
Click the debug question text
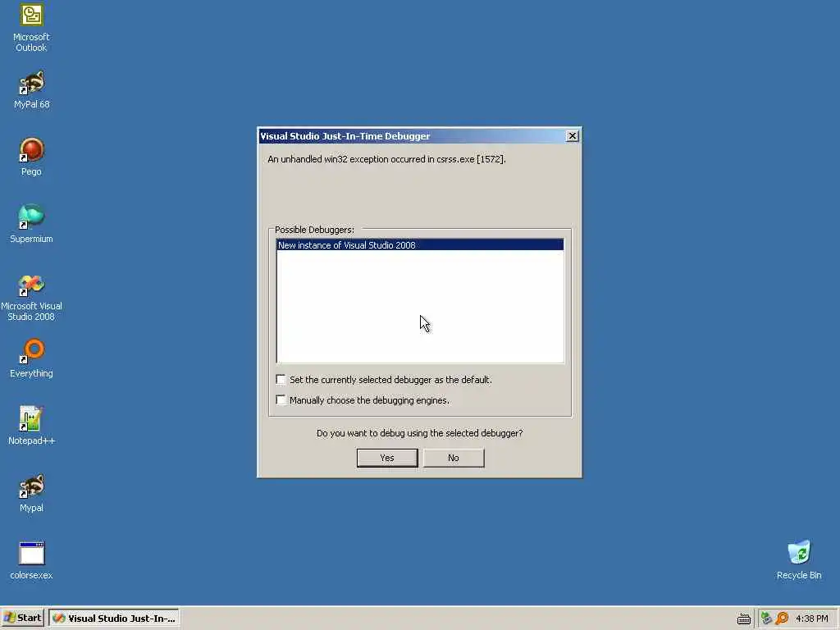tap(419, 433)
